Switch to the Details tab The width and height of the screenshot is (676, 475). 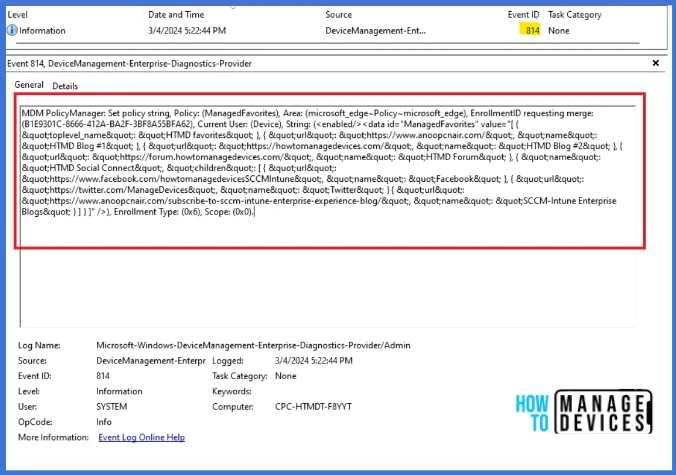(65, 86)
